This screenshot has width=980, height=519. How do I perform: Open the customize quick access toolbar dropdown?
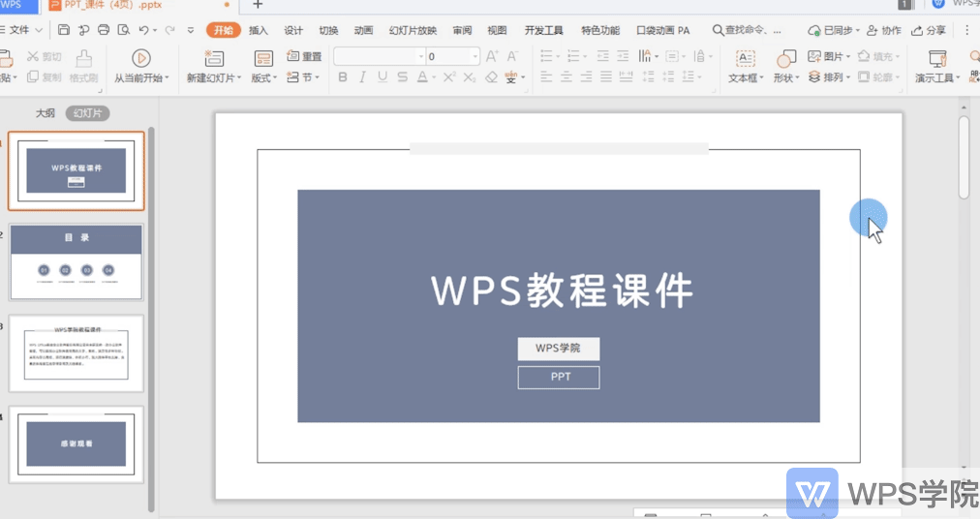coord(191,29)
